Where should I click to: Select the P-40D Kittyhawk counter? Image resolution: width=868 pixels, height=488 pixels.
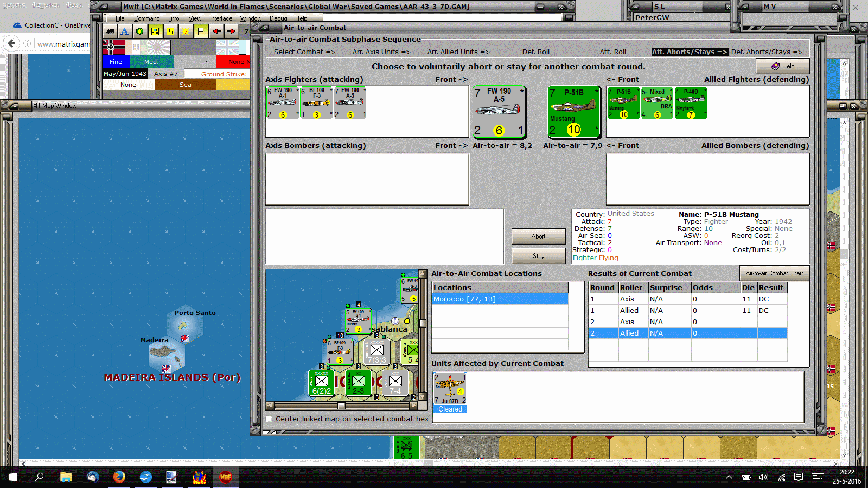[x=691, y=103]
